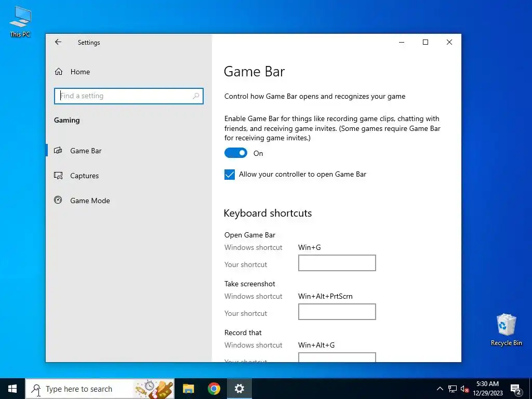Click the search magnifier in Find a setting
The height and width of the screenshot is (399, 532).
click(196, 96)
